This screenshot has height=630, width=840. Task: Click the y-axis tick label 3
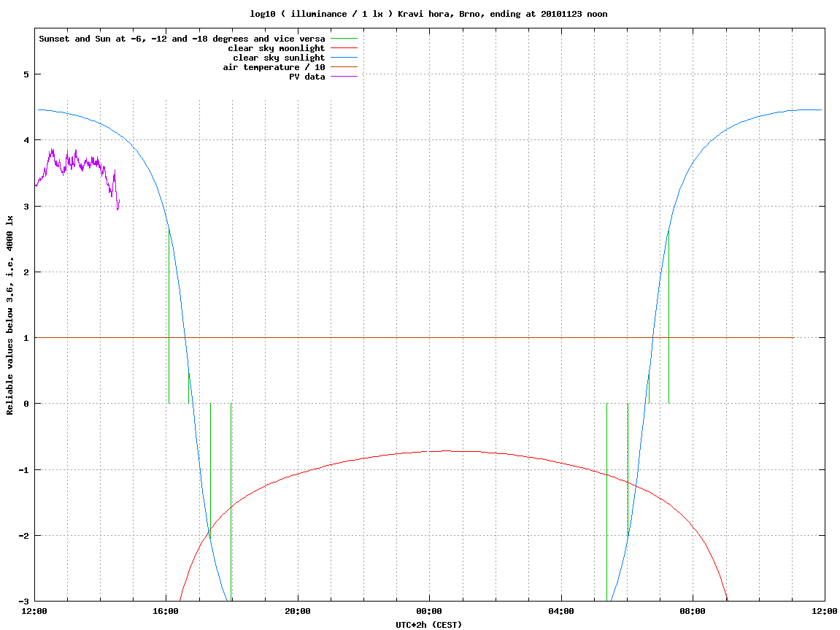pyautogui.click(x=26, y=207)
